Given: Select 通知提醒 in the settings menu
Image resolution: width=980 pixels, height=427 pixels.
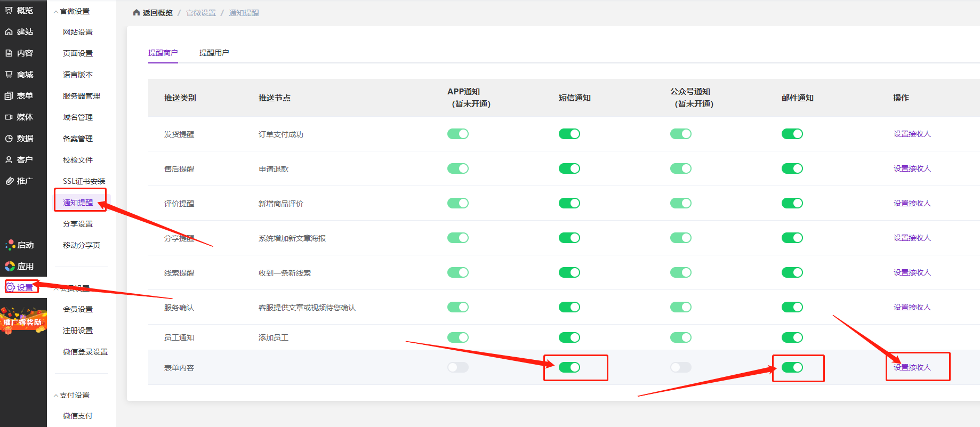Looking at the screenshot, I should (78, 203).
